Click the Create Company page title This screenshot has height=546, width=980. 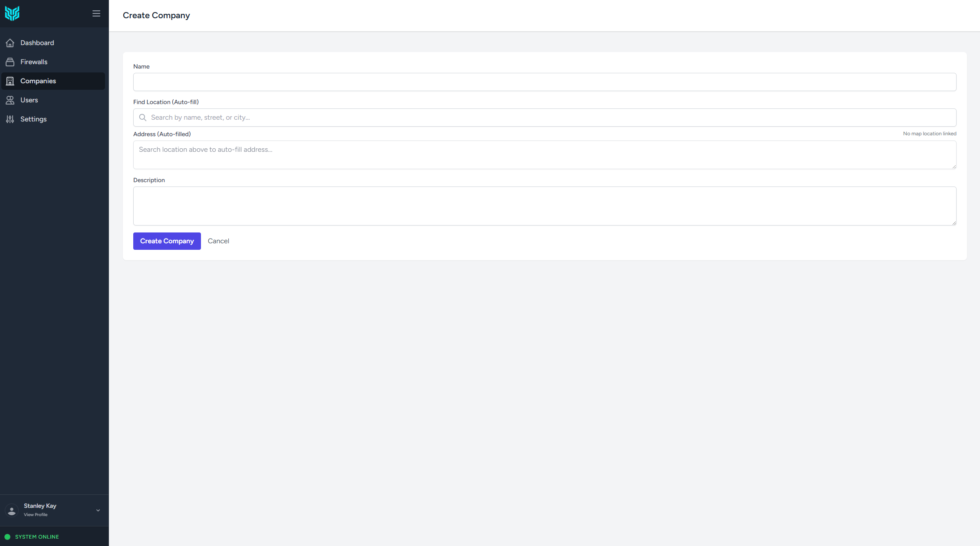pos(156,15)
